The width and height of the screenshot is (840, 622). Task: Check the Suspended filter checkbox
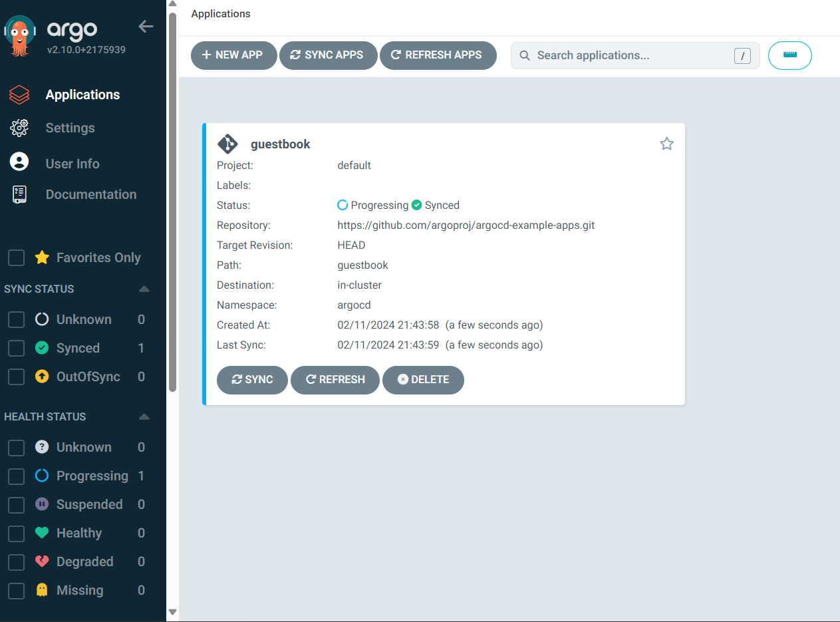click(x=16, y=505)
